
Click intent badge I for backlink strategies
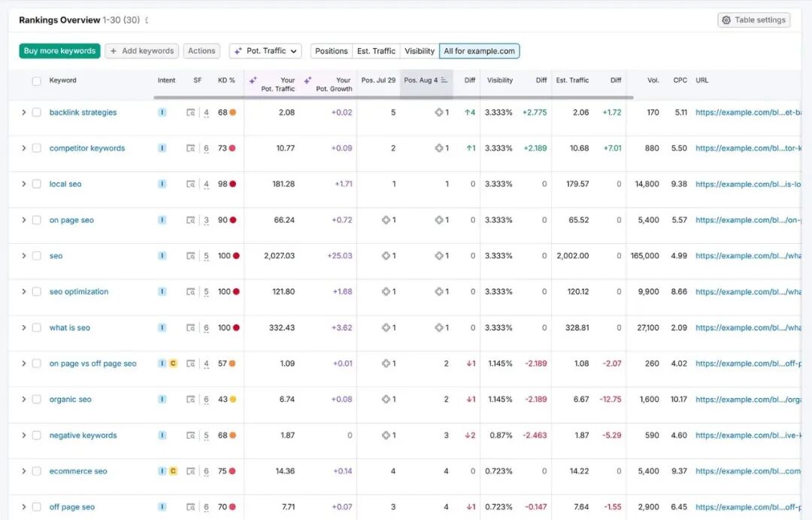pos(162,112)
